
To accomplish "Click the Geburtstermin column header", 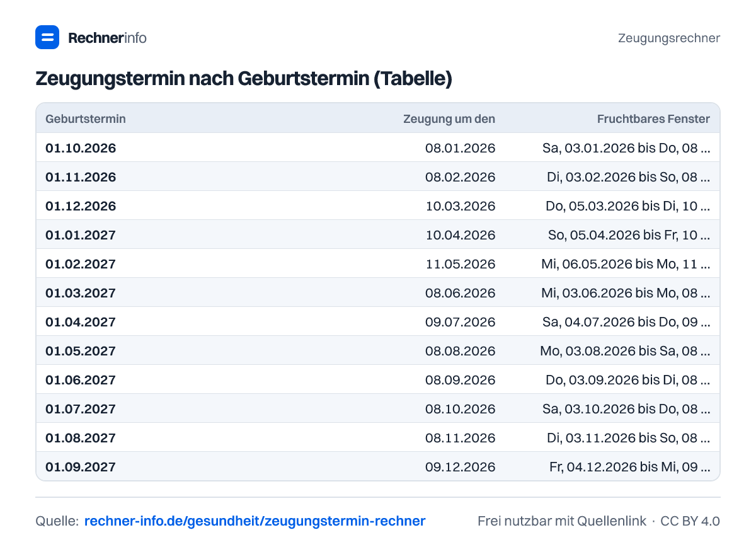I will coord(86,118).
